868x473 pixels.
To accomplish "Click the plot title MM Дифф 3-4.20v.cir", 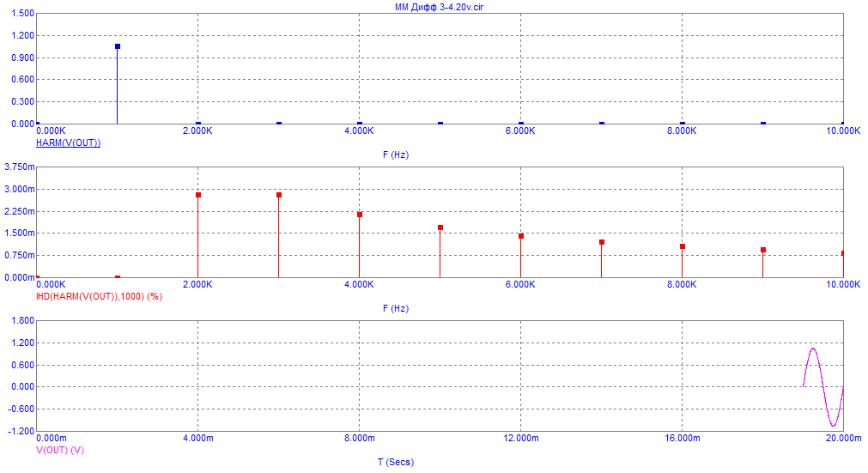I will click(439, 7).
